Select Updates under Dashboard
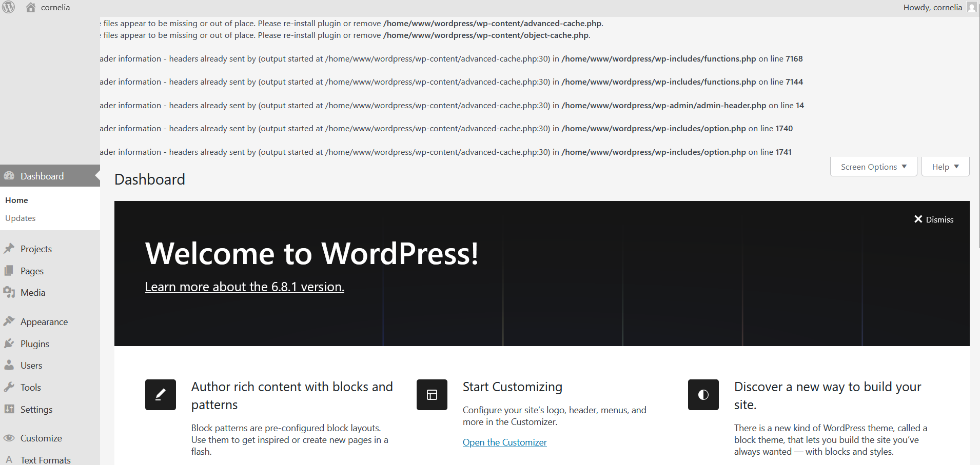The image size is (980, 465). (x=20, y=218)
